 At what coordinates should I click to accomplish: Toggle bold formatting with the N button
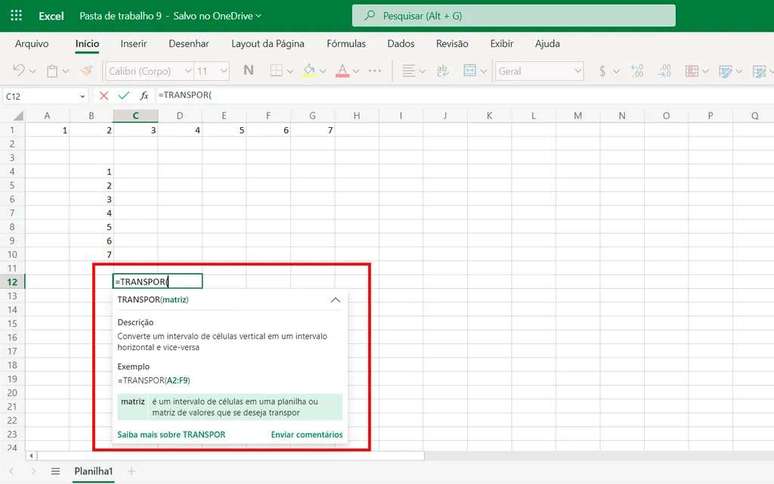tap(248, 71)
